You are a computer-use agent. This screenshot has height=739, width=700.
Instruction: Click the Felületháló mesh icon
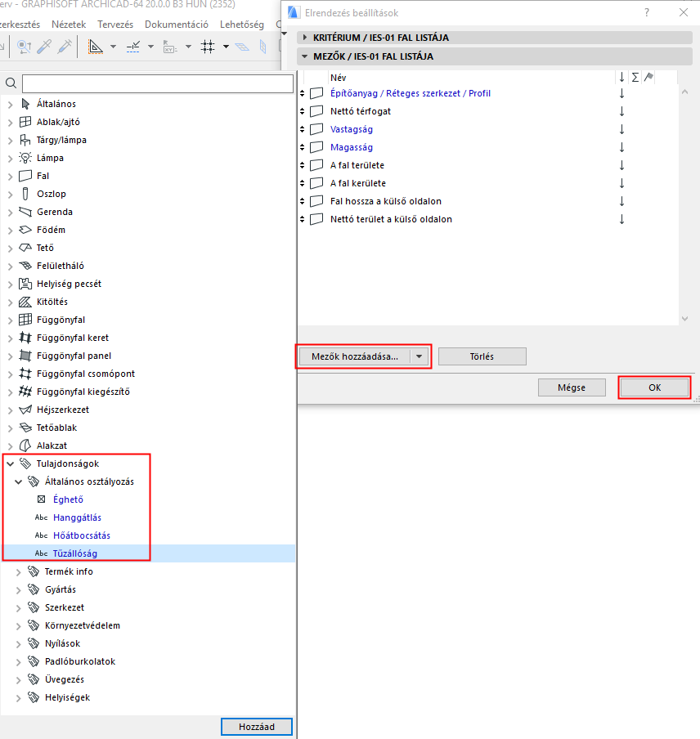(25, 266)
